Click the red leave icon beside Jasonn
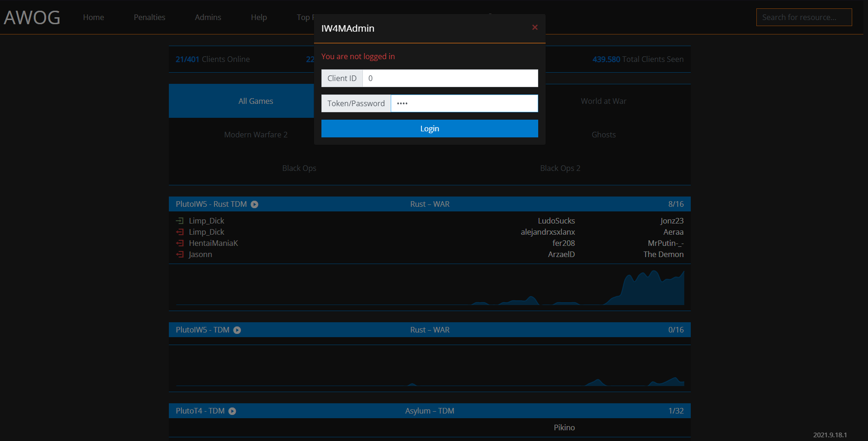Screen dimensions: 868x441 pos(180,254)
